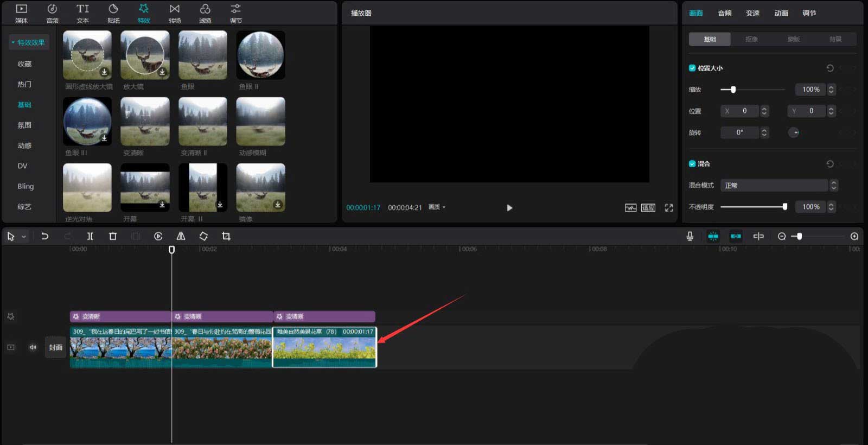Open the 混合模式 dropdown
The image size is (868, 445).
[778, 186]
